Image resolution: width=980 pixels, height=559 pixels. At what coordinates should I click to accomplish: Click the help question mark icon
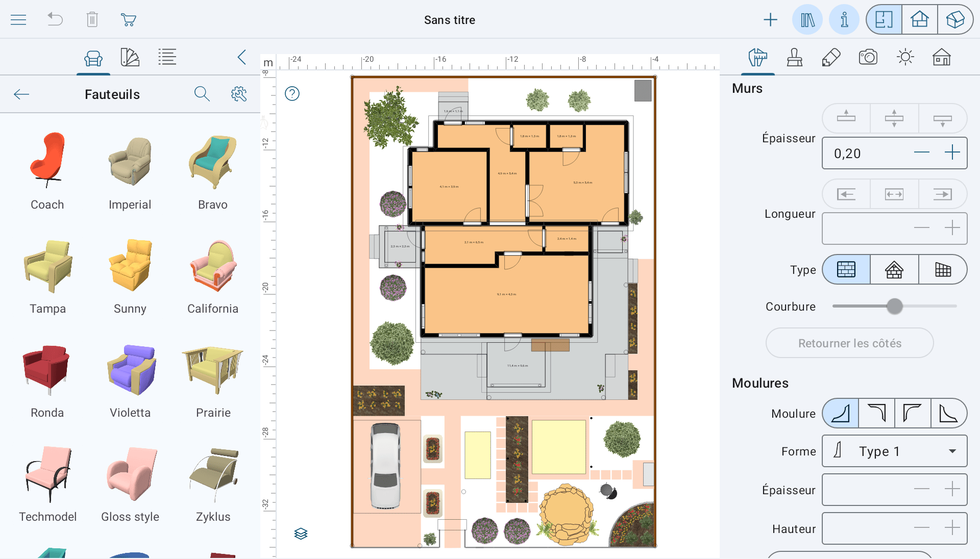[x=292, y=93]
